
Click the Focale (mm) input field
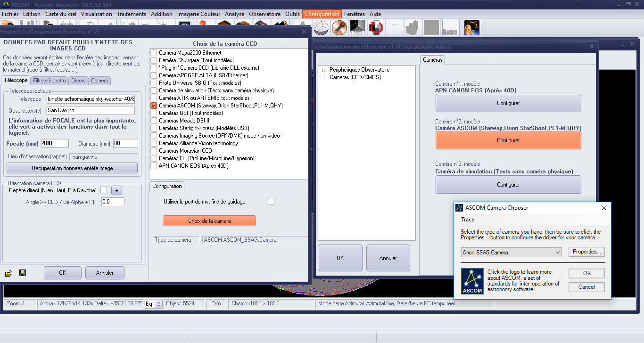point(55,144)
